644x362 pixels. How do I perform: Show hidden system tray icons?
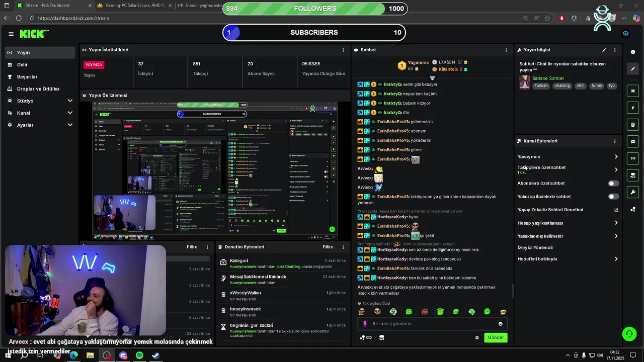tap(568, 355)
